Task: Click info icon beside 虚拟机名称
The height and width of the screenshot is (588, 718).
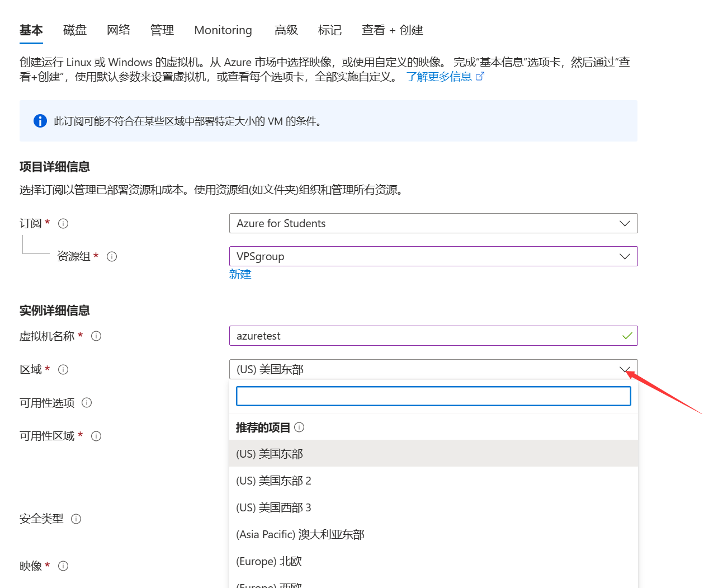Action: pyautogui.click(x=96, y=336)
